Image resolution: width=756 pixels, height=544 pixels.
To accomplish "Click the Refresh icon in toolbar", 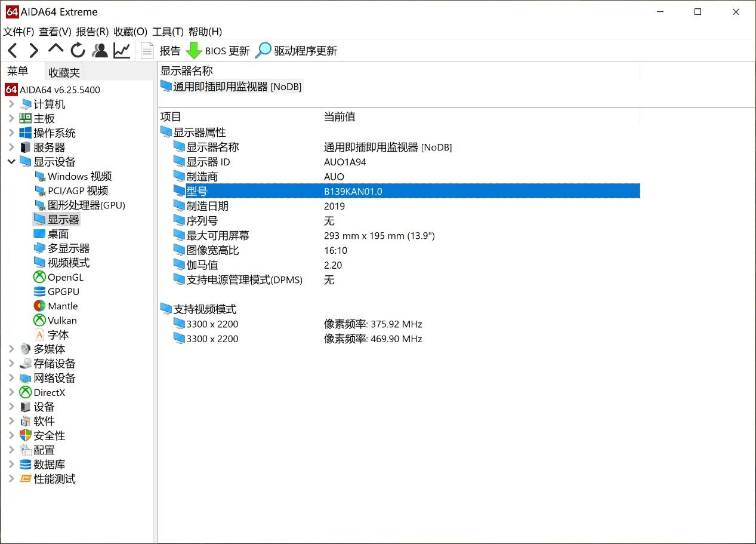I will click(78, 51).
